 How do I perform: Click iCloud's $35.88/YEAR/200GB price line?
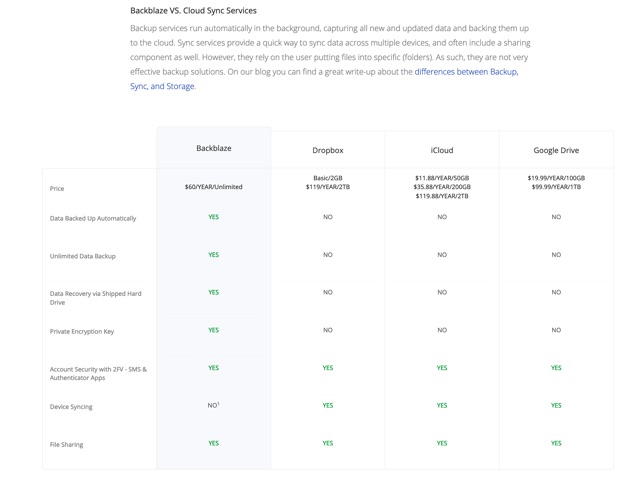[442, 187]
